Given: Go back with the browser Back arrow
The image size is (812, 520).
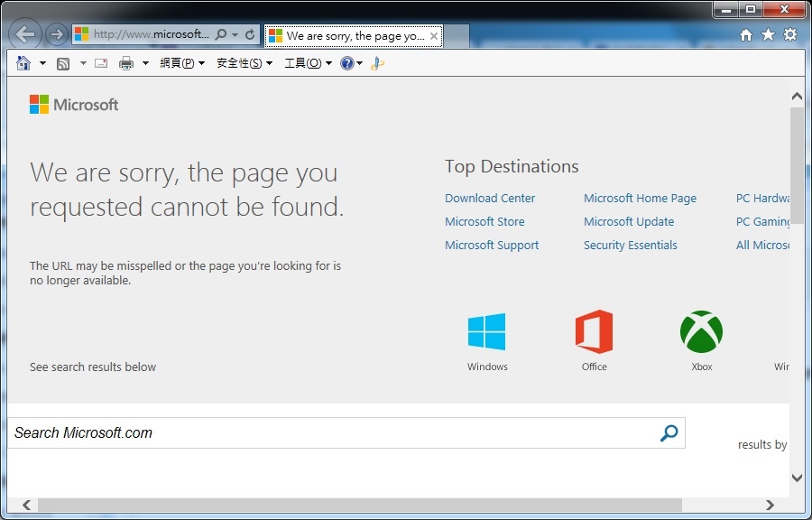Looking at the screenshot, I should coord(25,34).
